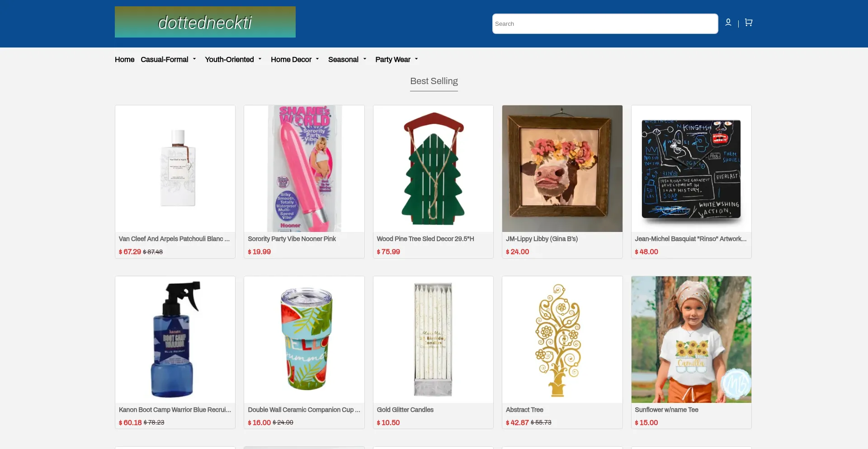Open the Van Cleef And Arpels perfume image
868x449 pixels.
click(175, 169)
